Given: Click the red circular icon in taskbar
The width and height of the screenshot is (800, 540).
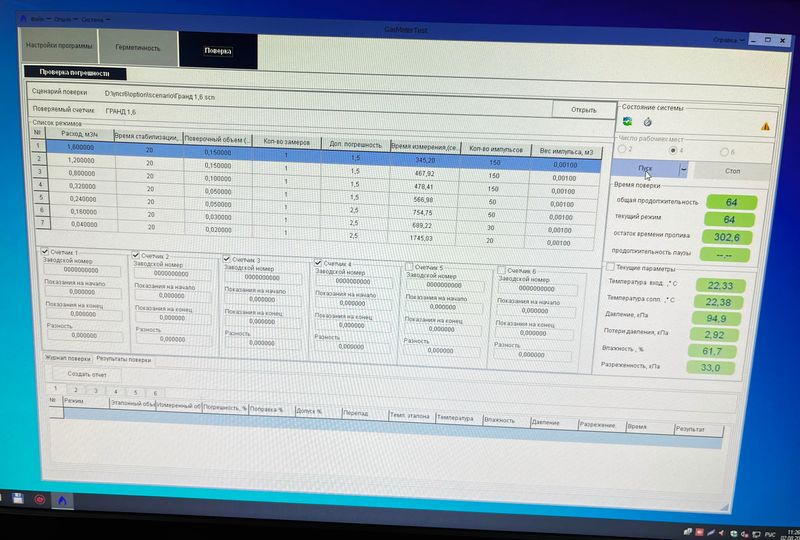Looking at the screenshot, I should click(x=40, y=497).
